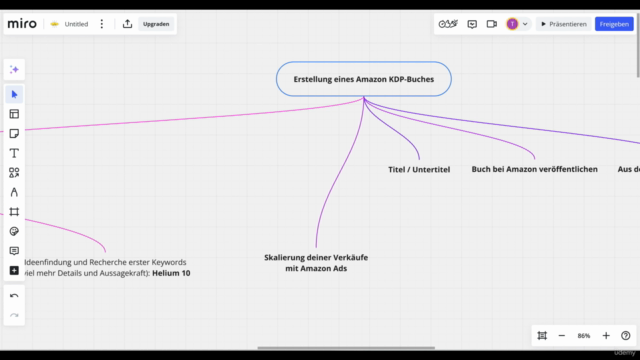
Task: Click the vertical scrollbar at right edge
Action: [x=638, y=45]
